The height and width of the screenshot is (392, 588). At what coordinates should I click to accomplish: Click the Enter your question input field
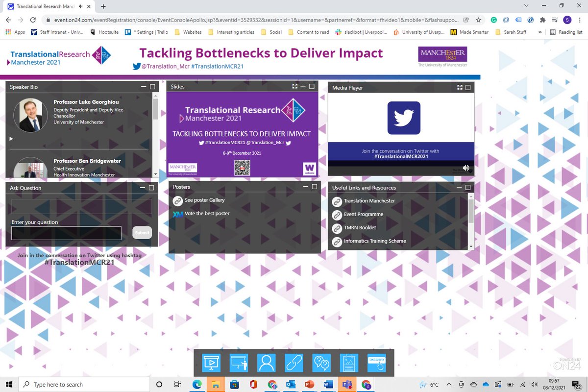pyautogui.click(x=66, y=233)
